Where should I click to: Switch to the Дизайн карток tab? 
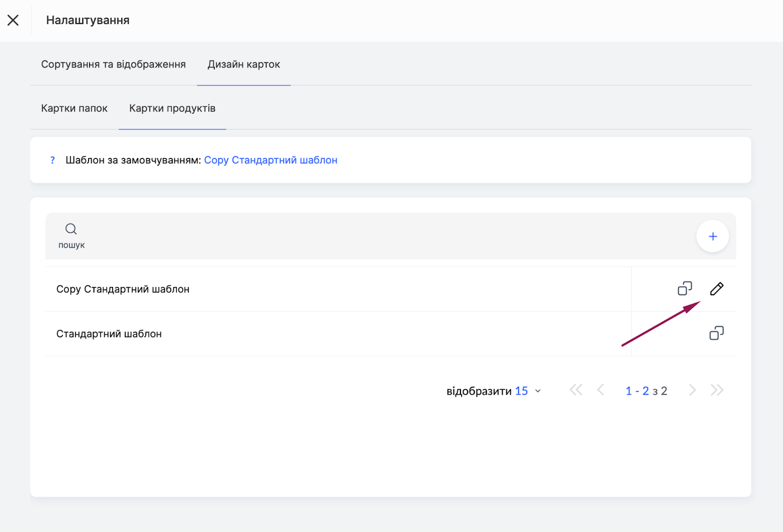[x=244, y=65]
